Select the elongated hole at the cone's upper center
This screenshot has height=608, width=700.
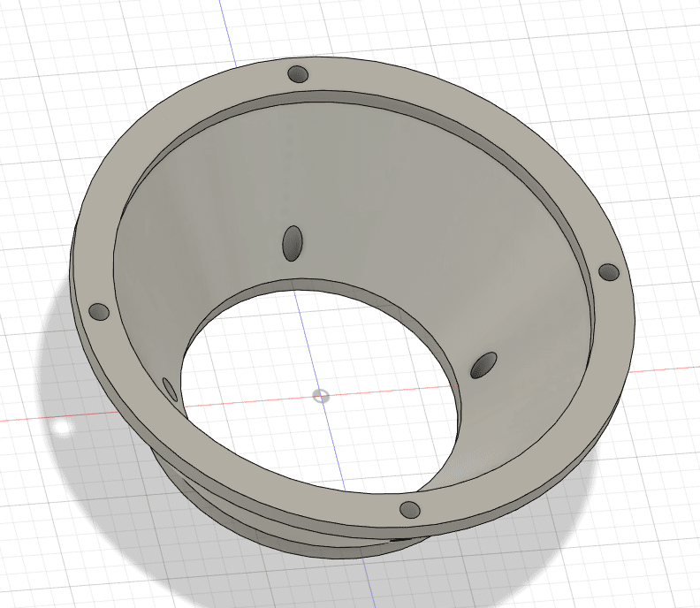pos(293,243)
